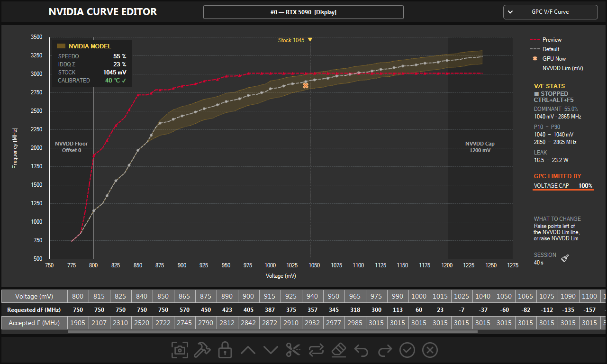Click the Accepted F (MHz) row header
This screenshot has height=364, width=607.
pyautogui.click(x=35, y=323)
